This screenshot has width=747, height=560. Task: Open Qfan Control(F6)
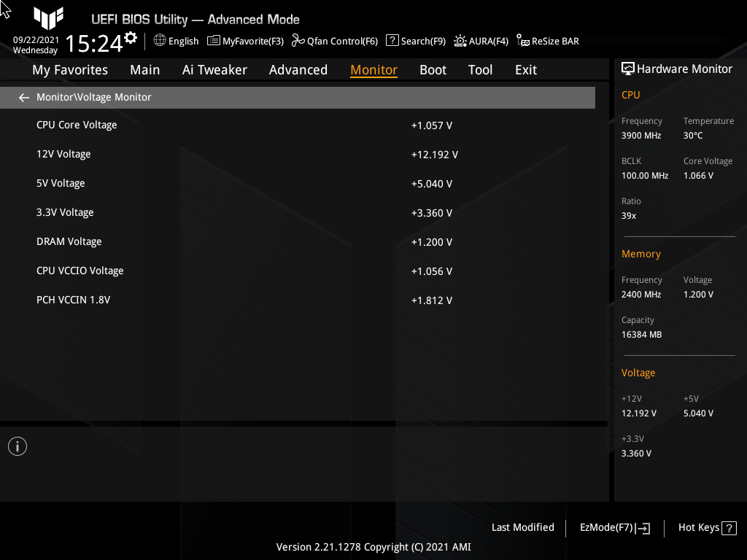click(x=335, y=41)
